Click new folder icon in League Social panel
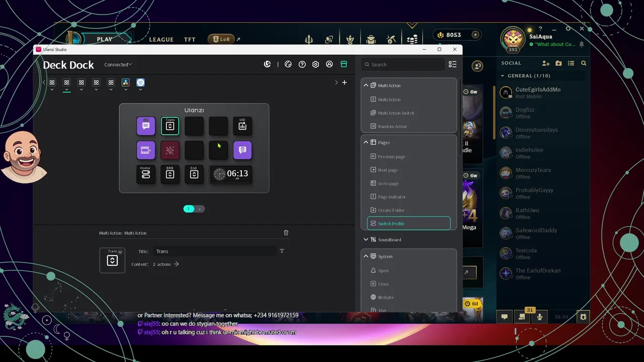Image resolution: width=644 pixels, height=362 pixels. (x=558, y=63)
